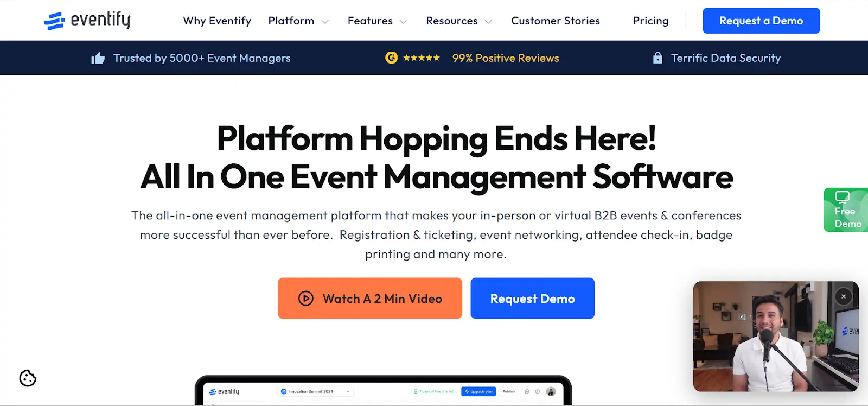Click the five-star rating icons
Screen dimensions: 868x406
click(x=422, y=58)
